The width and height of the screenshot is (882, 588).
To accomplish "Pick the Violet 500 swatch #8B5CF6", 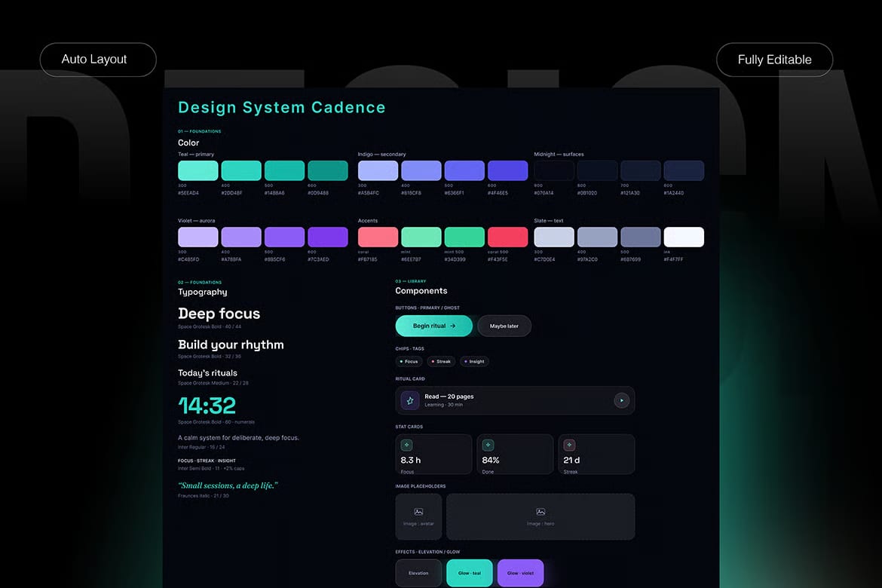I will (285, 237).
